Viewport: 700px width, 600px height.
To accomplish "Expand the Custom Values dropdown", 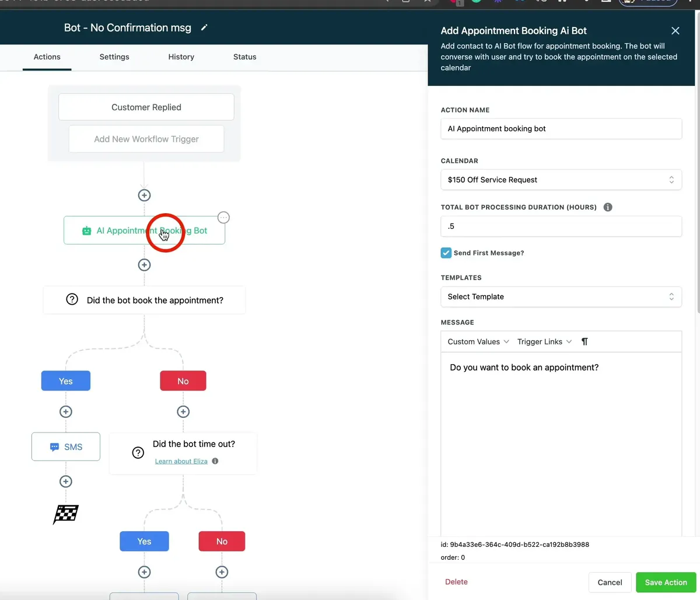I will 478,341.
